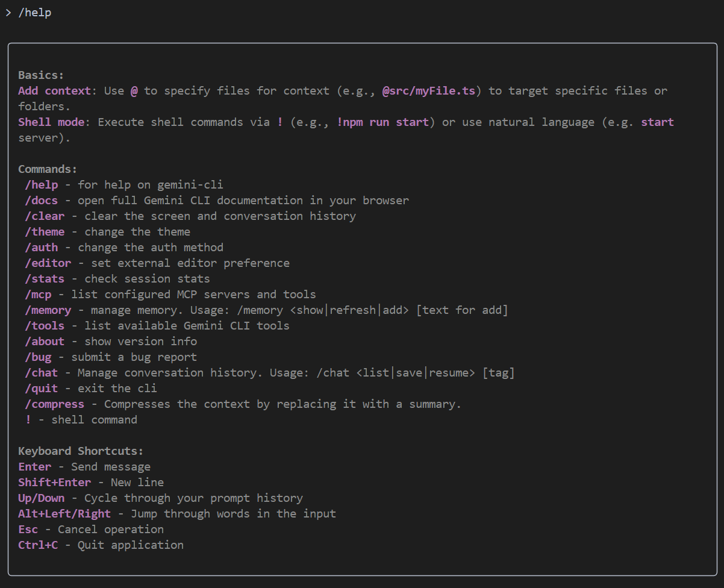Viewport: 724px width, 588px height.
Task: Select the 'Commands:' heading
Action: (48, 169)
